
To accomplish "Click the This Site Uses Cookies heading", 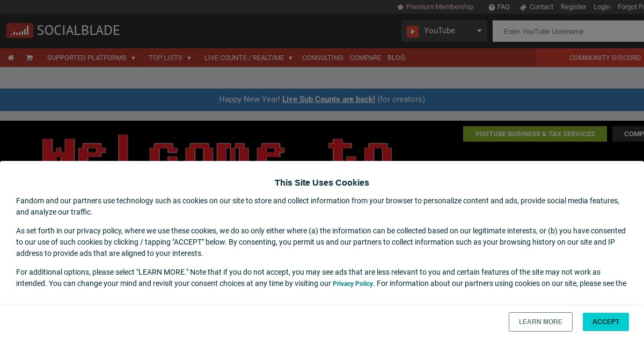I will point(322,183).
